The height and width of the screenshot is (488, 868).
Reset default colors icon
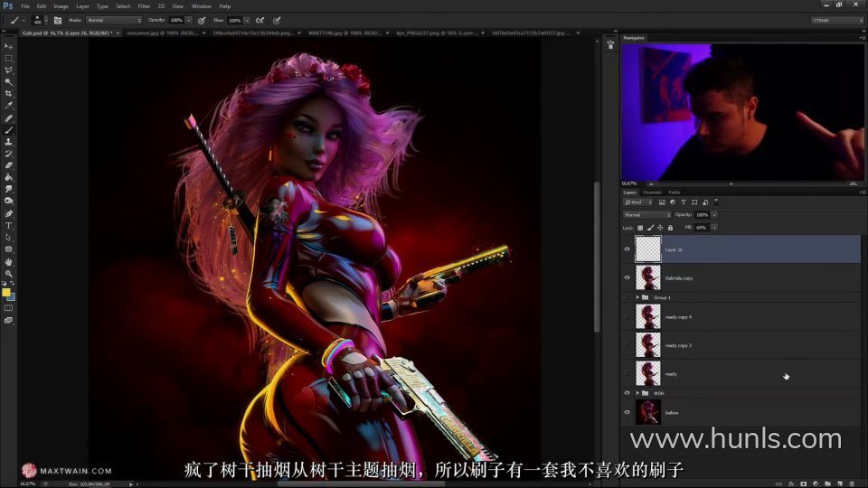pyautogui.click(x=5, y=283)
